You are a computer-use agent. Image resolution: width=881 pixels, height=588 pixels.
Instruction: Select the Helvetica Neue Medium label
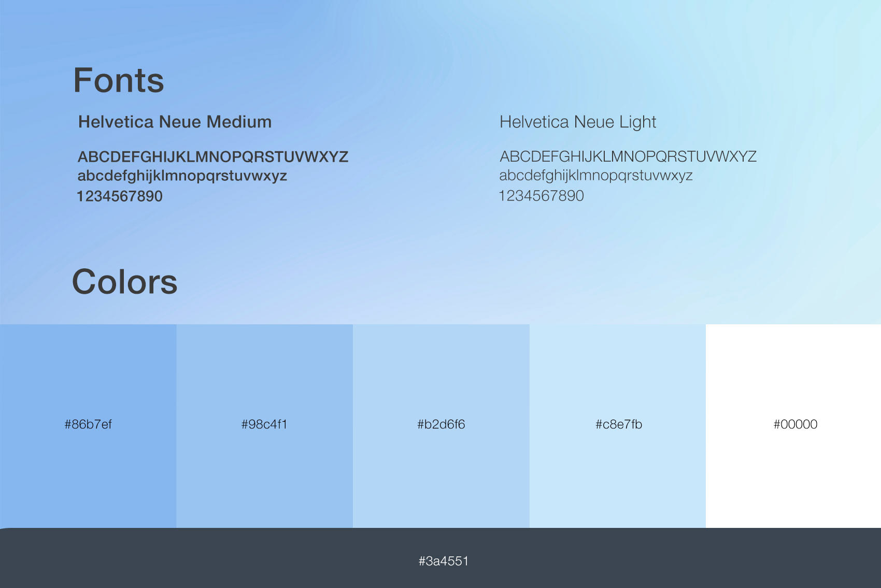pos(175,122)
